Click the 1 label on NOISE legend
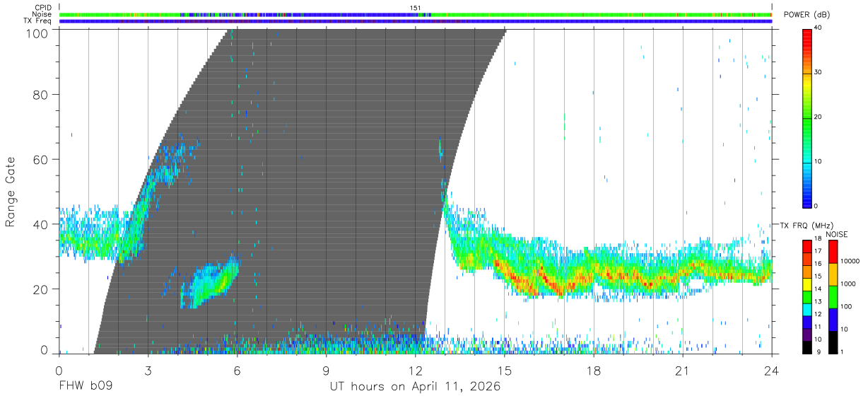Image resolution: width=868 pixels, height=401 pixels. 843,351
